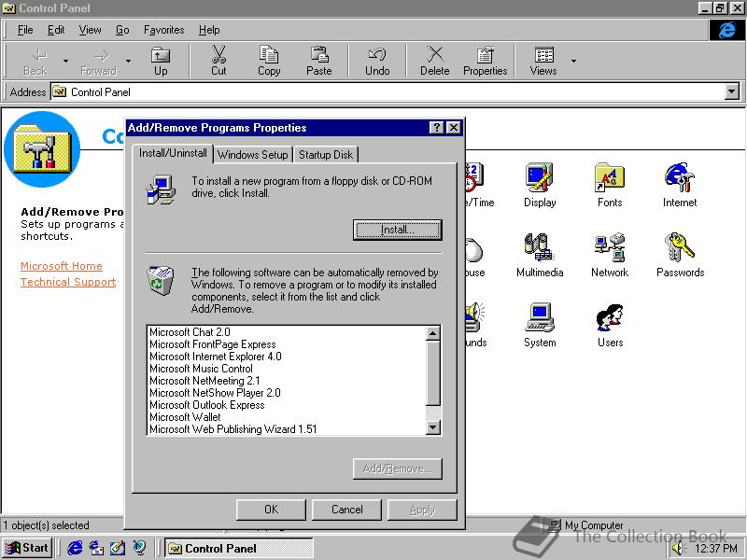Select Microsoft NetMeeting 2.1 in list
This screenshot has width=747, height=560.
[287, 381]
